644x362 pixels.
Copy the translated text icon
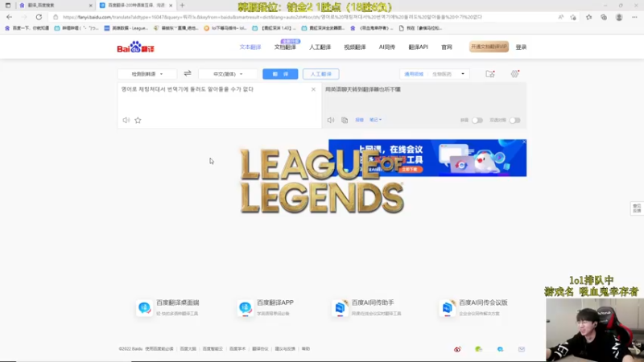click(345, 120)
